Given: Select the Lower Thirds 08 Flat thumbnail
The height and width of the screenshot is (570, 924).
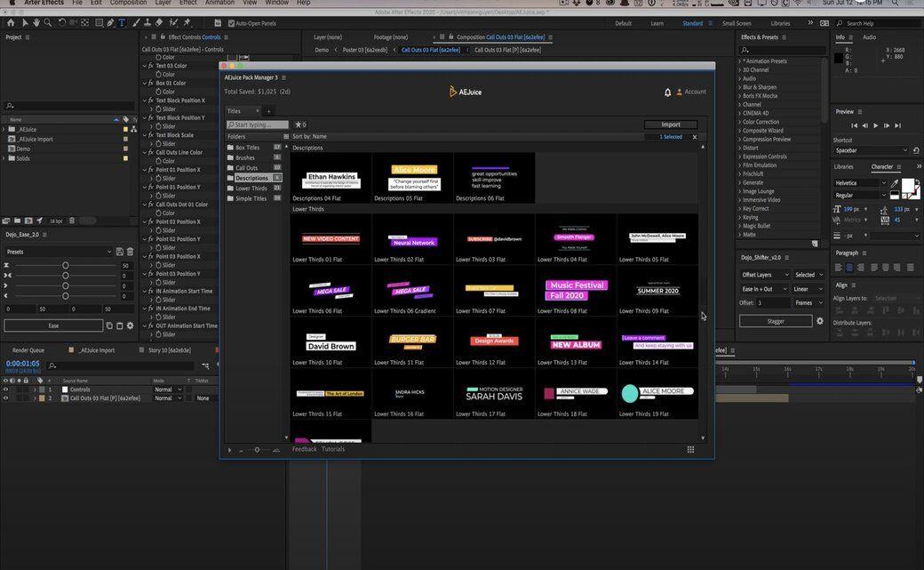Looking at the screenshot, I should click(x=576, y=290).
